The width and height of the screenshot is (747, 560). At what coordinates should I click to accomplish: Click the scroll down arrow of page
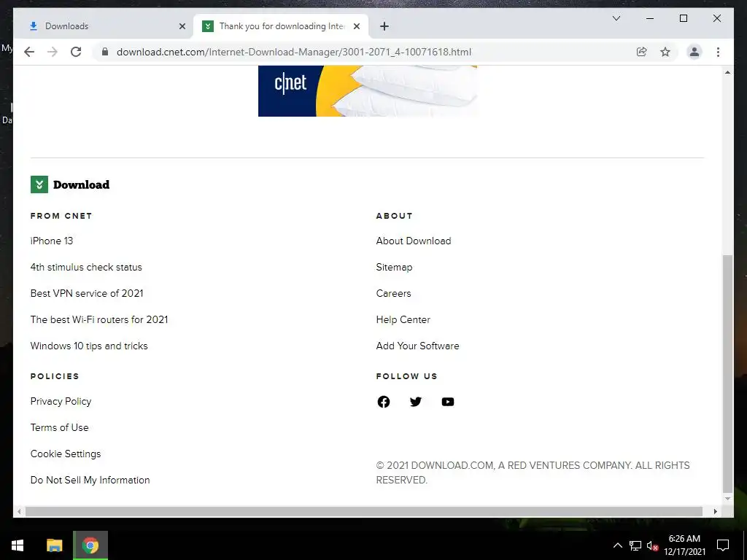pyautogui.click(x=727, y=499)
